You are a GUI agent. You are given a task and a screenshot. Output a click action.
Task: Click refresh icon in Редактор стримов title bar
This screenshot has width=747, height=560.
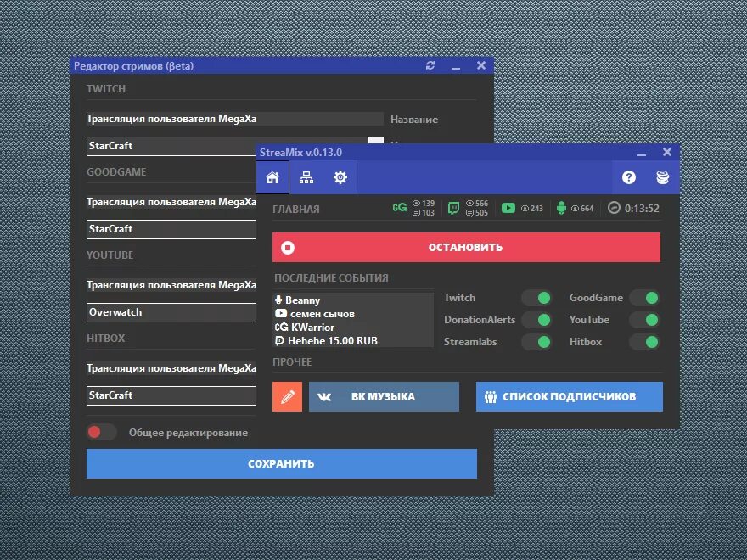pos(430,65)
